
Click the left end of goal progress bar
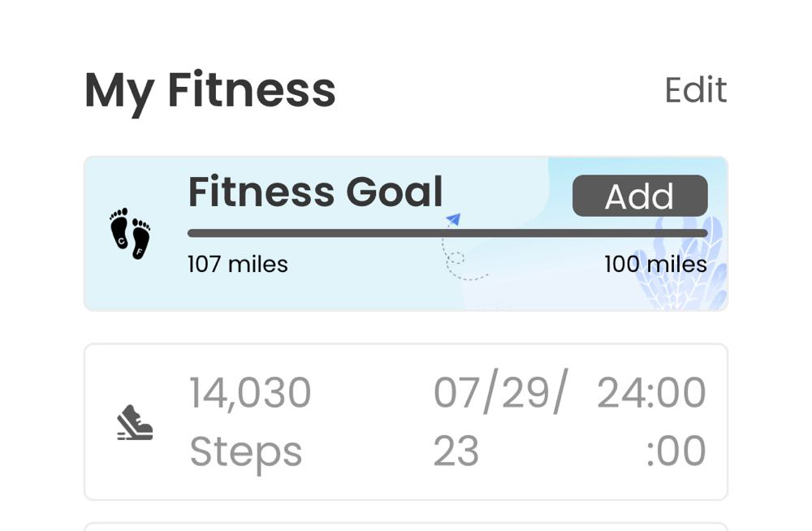pos(192,233)
